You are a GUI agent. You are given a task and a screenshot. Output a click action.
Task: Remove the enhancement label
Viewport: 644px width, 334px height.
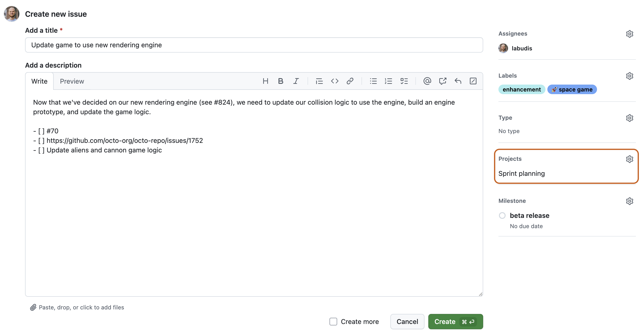(x=522, y=89)
